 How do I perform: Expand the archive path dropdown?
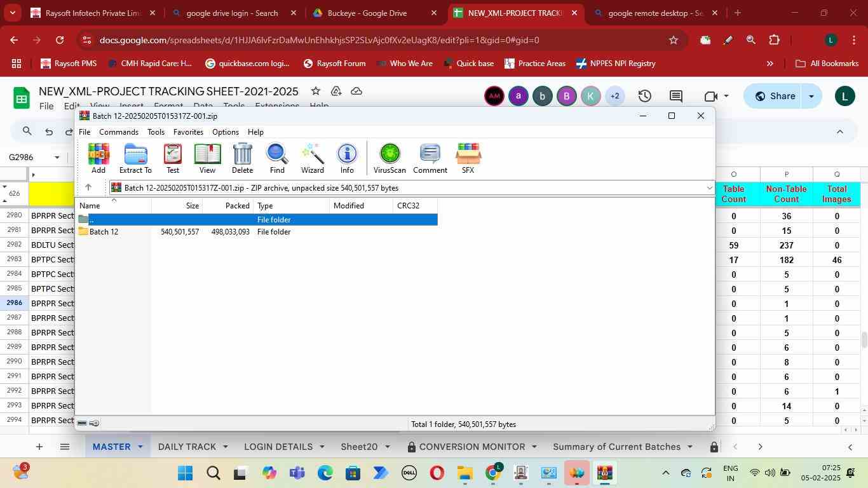pyautogui.click(x=709, y=188)
